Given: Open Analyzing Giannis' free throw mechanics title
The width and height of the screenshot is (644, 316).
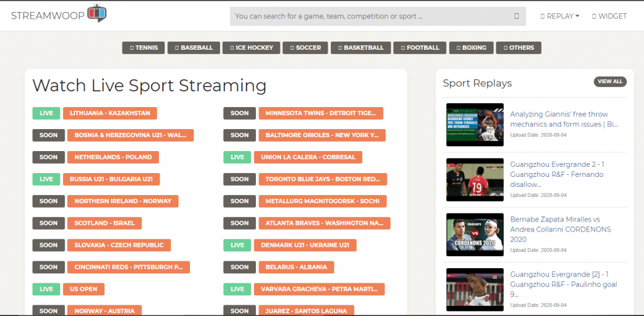Looking at the screenshot, I should point(564,119).
